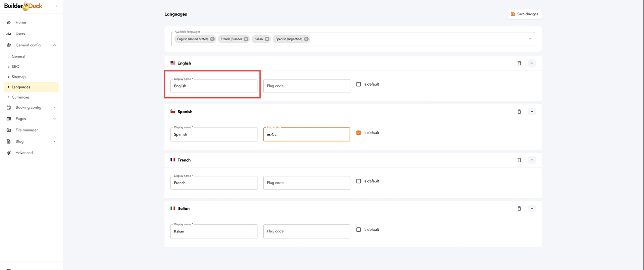Click trash icon for Spanish language
The height and width of the screenshot is (270, 644).
click(x=519, y=112)
